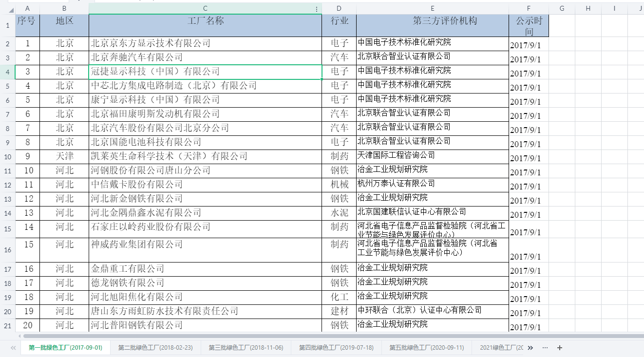Select cell 神威药业集团有限公司
644x357 pixels.
(x=205, y=250)
